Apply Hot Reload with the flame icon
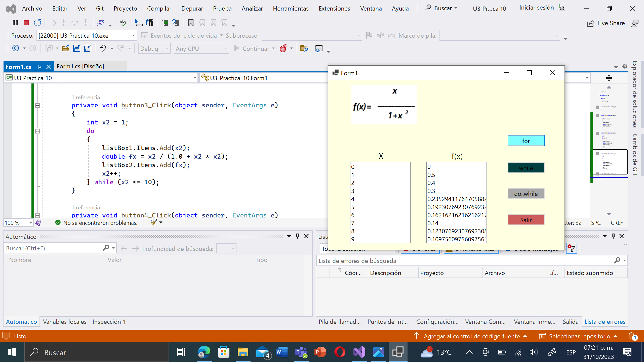This screenshot has width=644, height=362. click(x=284, y=48)
